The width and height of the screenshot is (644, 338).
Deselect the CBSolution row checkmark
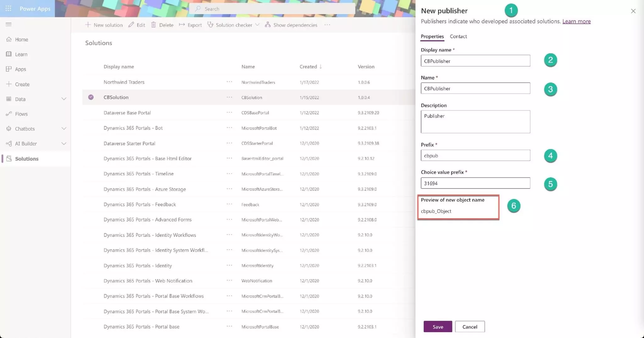pyautogui.click(x=91, y=97)
